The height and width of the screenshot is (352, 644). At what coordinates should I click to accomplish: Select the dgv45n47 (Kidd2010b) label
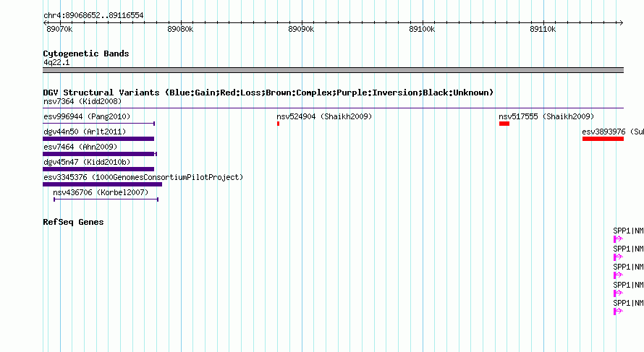click(87, 162)
